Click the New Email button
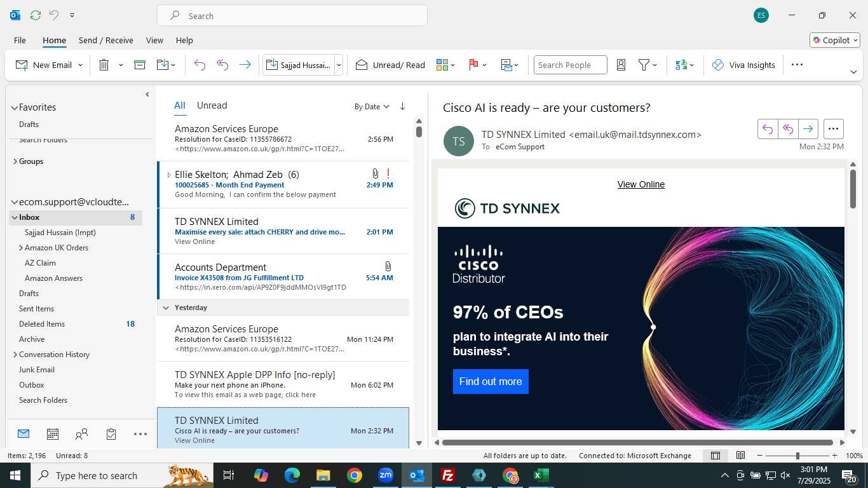 44,65
